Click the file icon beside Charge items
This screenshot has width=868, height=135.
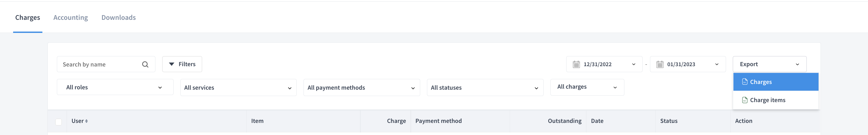(x=745, y=100)
